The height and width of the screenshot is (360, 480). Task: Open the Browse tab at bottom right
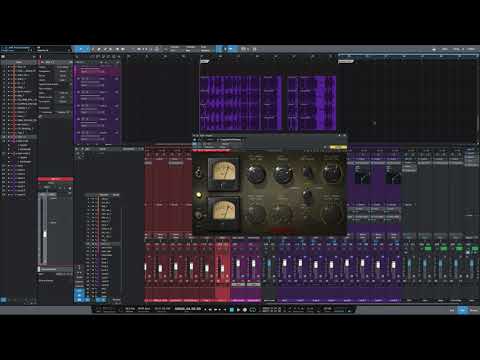pos(474,310)
